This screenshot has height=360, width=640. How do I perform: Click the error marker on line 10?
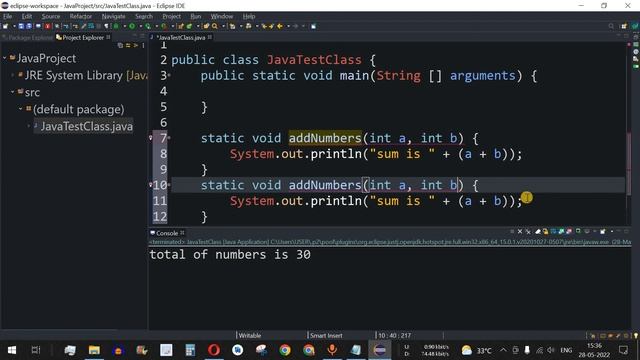[x=151, y=185]
